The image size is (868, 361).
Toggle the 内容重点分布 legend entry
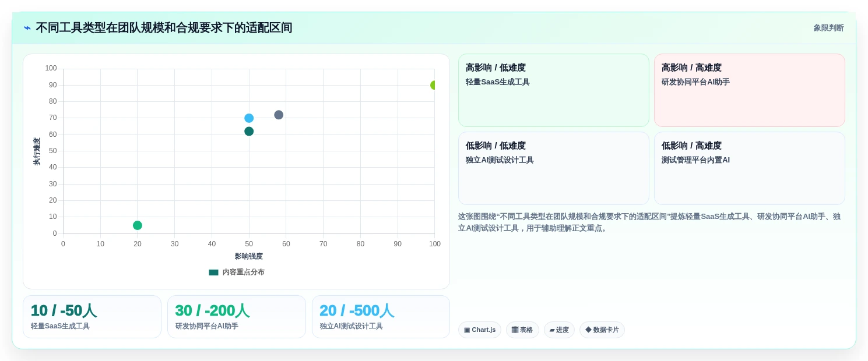coord(237,272)
